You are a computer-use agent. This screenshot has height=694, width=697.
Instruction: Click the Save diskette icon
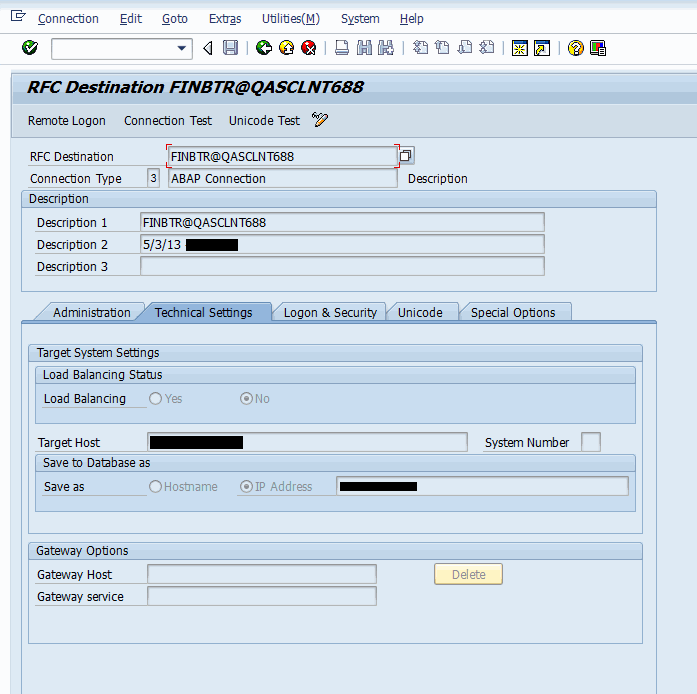click(x=230, y=48)
